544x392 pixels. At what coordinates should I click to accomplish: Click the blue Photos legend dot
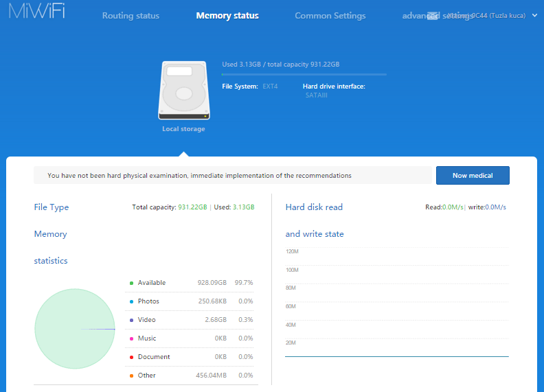131,301
